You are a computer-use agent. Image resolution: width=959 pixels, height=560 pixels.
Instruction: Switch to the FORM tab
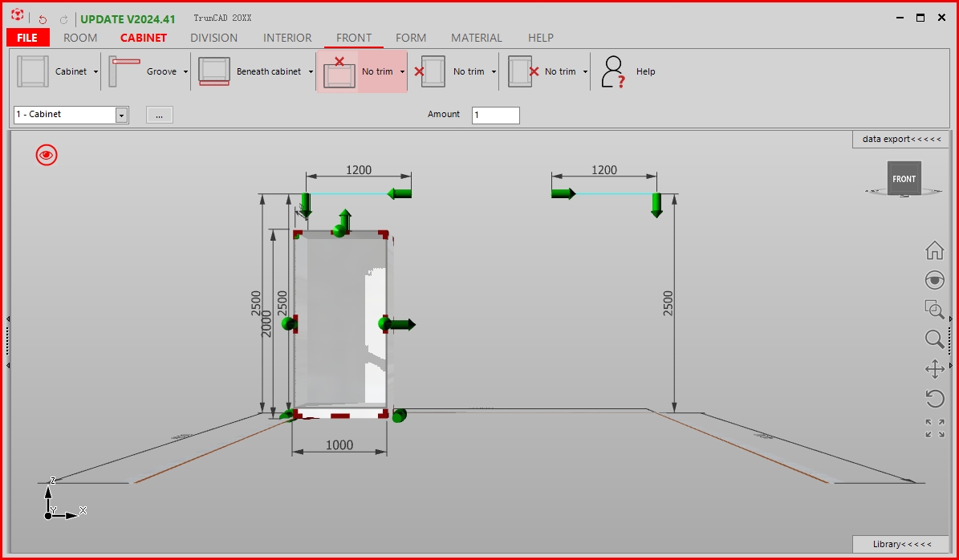tap(411, 38)
